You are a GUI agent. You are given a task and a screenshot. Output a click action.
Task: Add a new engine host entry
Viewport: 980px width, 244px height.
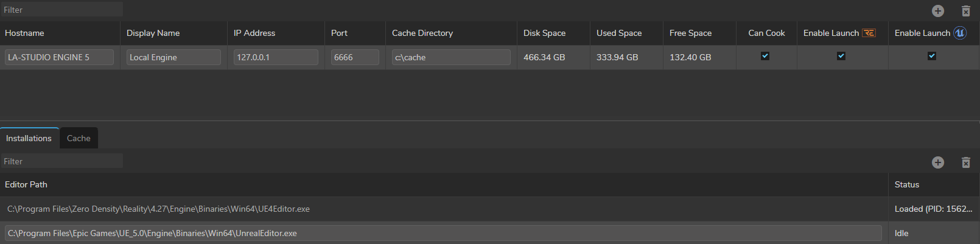click(x=938, y=11)
